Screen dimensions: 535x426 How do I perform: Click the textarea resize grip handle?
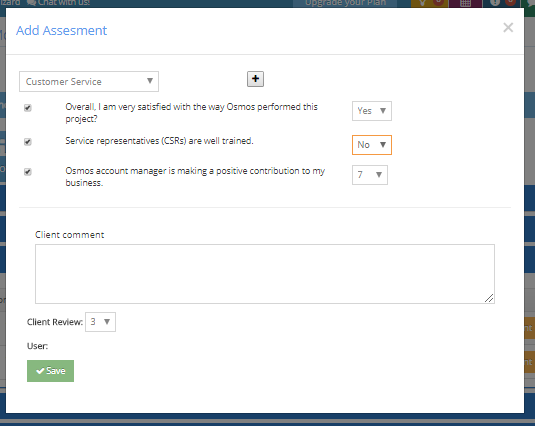(x=489, y=298)
